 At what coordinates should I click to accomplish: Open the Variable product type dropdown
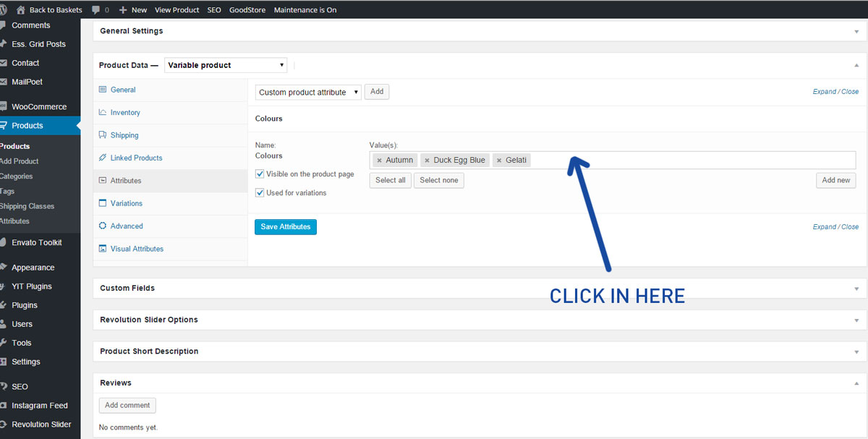click(226, 65)
